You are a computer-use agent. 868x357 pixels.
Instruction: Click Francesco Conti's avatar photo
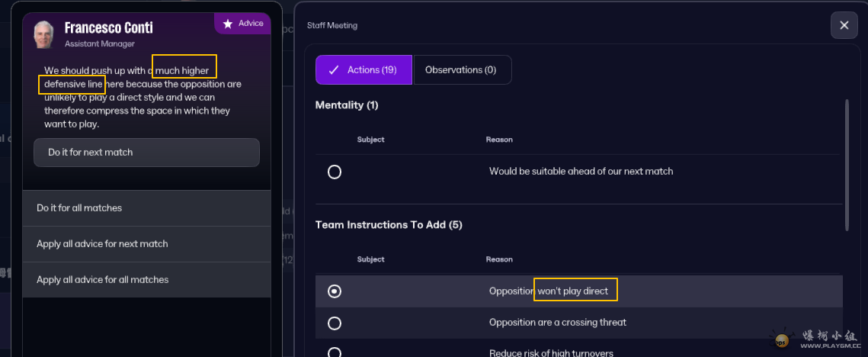[x=44, y=34]
